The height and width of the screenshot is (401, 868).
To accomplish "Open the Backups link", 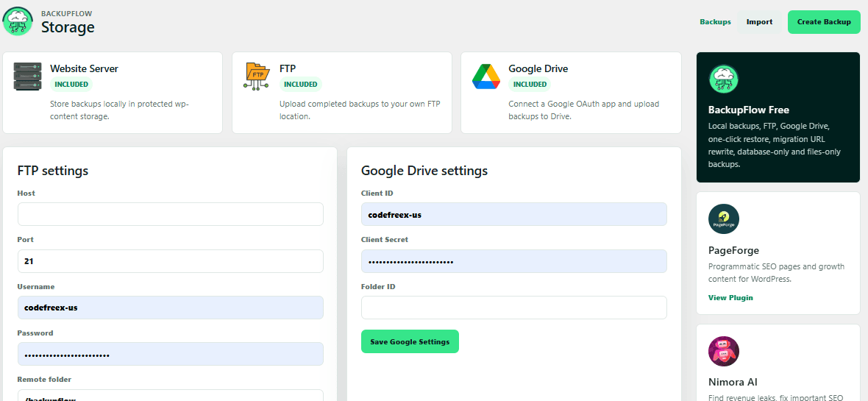I will tap(715, 22).
